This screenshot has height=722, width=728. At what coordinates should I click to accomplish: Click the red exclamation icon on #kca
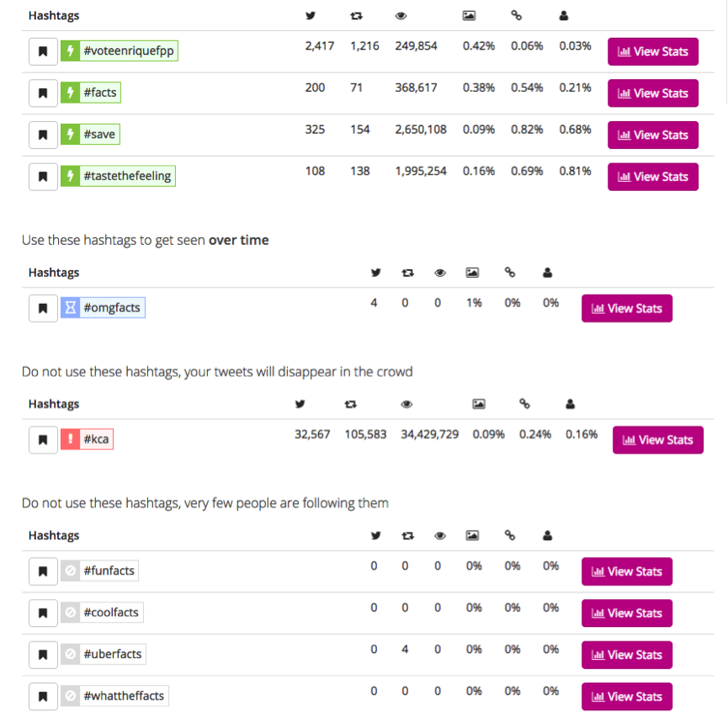(70, 438)
